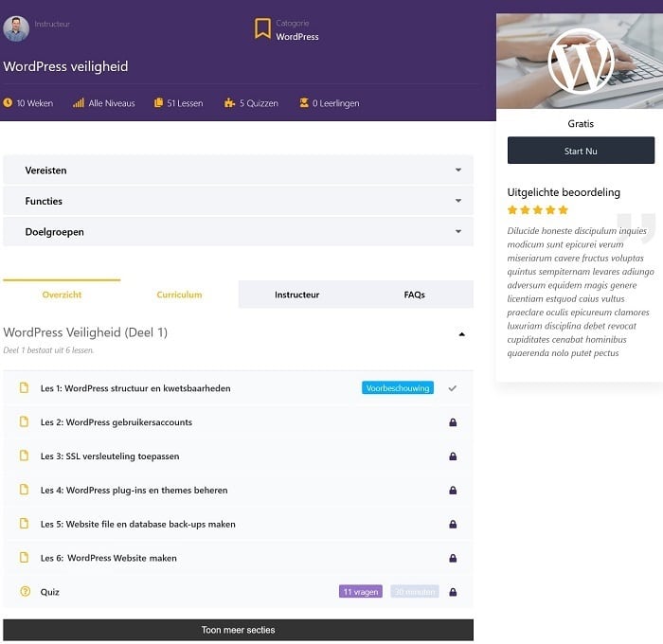The height and width of the screenshot is (644, 663).
Task: Switch to the Curriculum tab
Action: click(x=179, y=295)
